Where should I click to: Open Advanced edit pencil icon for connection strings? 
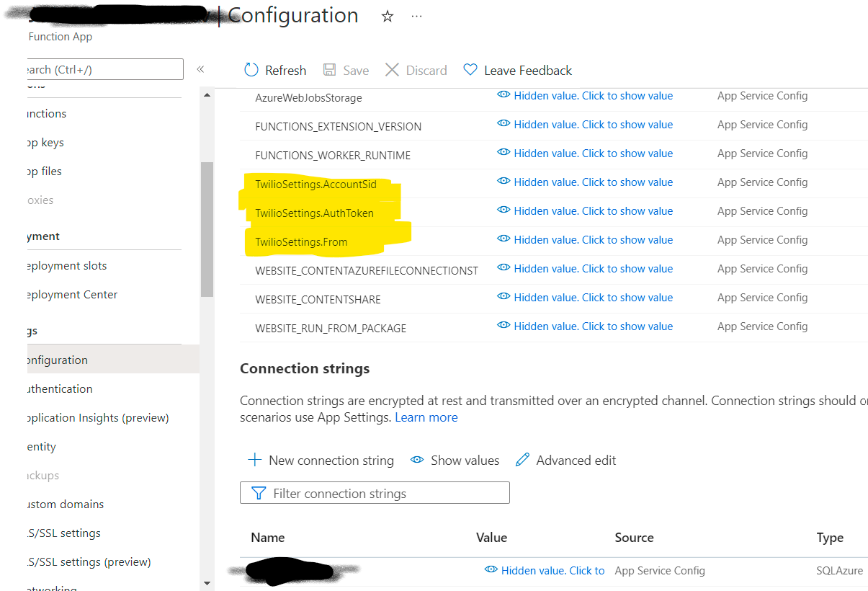523,460
